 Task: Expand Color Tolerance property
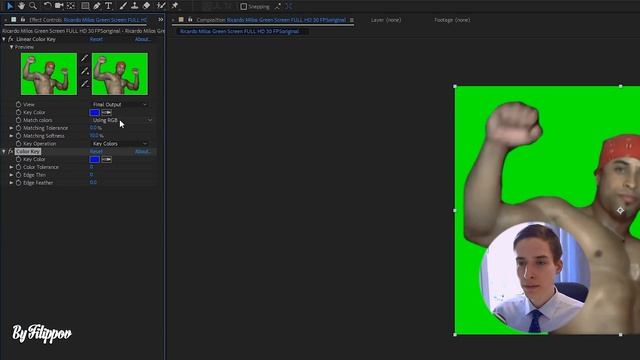11,167
